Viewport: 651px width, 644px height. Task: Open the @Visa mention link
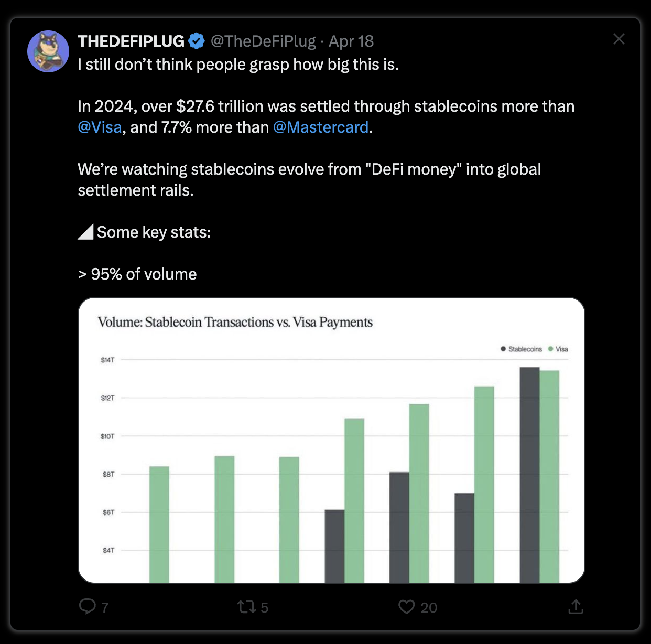click(100, 127)
